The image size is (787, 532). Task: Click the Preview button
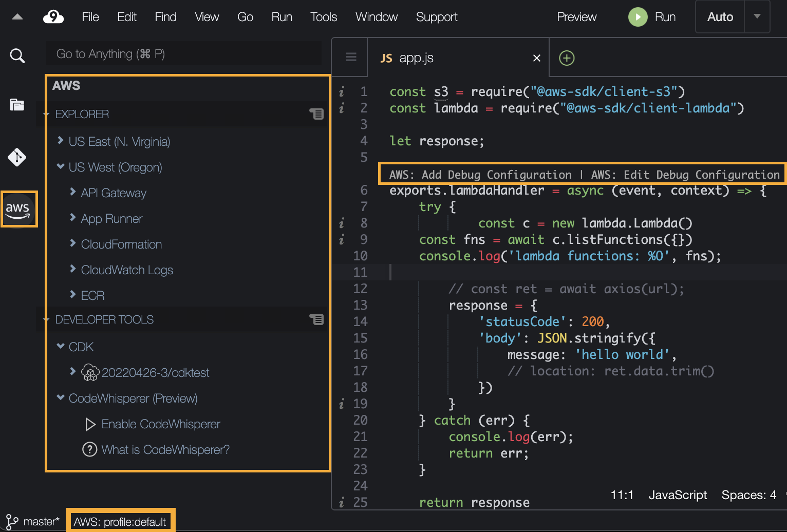[576, 17]
